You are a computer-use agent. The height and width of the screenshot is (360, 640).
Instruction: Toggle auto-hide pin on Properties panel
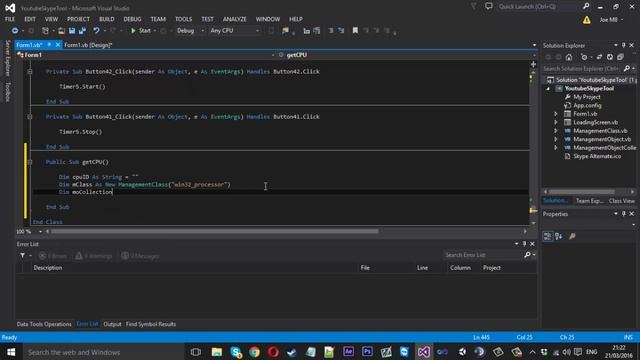click(624, 214)
